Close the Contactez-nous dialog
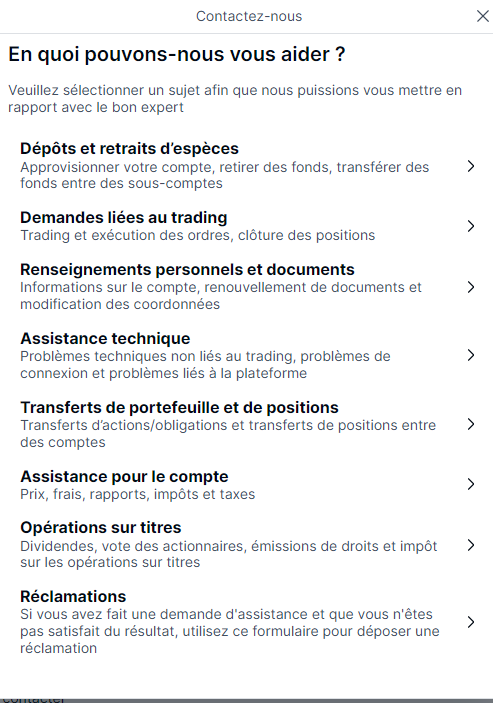 [x=483, y=16]
